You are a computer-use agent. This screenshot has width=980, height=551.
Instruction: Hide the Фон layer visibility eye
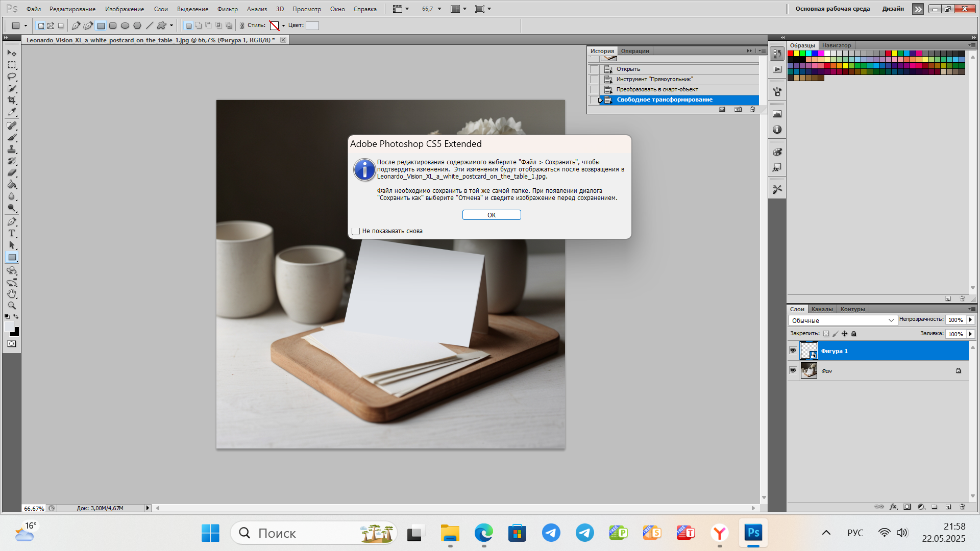click(793, 370)
